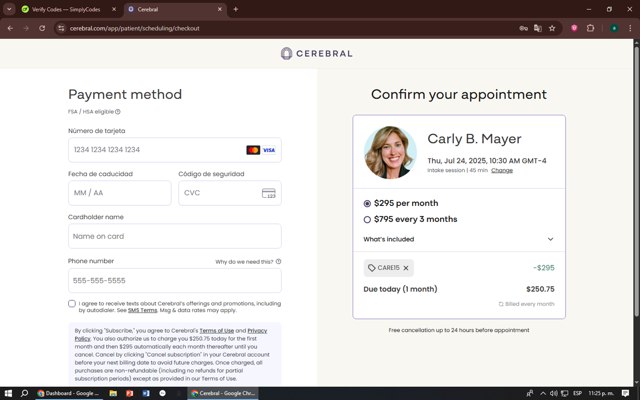Select $295 per month plan
This screenshot has width=640, height=400.
[x=367, y=203]
